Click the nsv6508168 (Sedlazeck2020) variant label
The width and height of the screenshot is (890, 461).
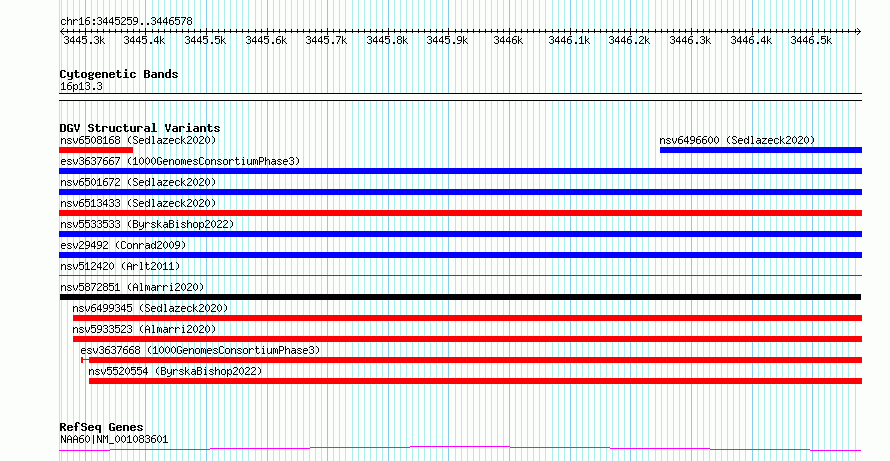tap(138, 140)
